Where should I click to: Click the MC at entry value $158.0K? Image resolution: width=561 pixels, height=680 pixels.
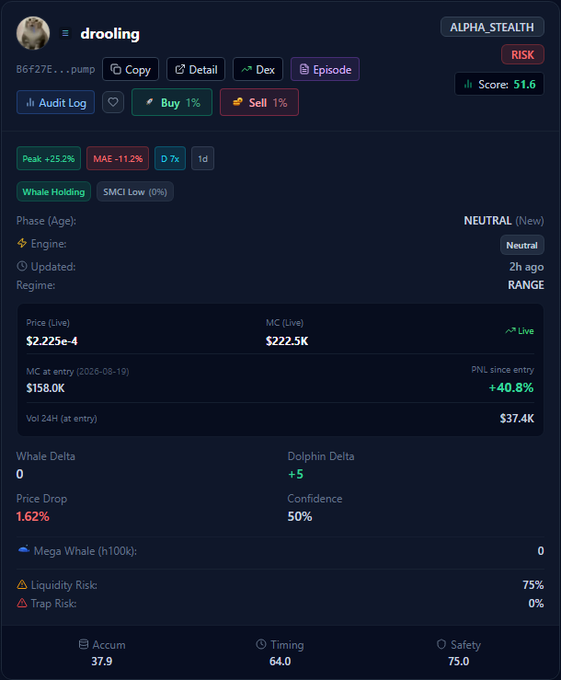pos(46,388)
